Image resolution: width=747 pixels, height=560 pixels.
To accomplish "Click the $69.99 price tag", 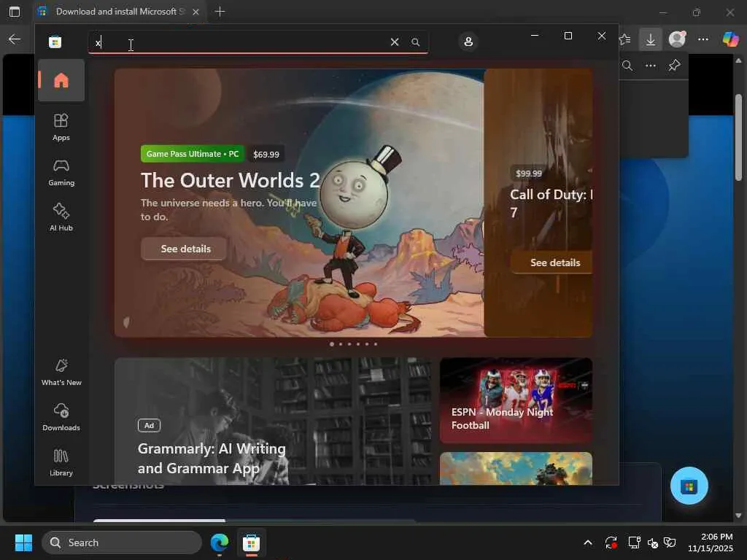I will (x=266, y=155).
